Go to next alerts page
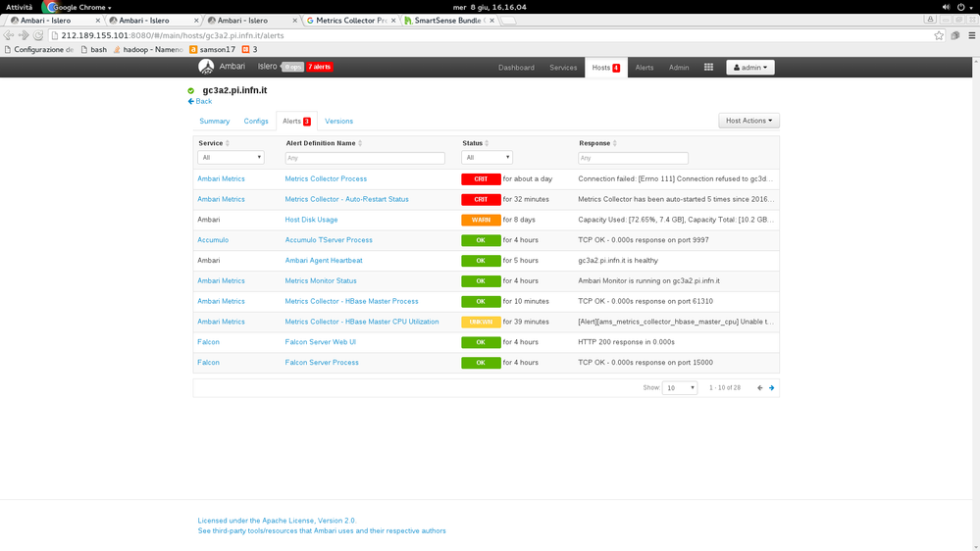This screenshot has height=551, width=980. click(x=772, y=388)
